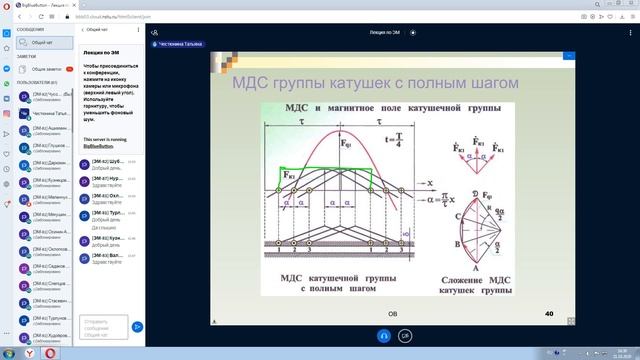The width and height of the screenshot is (640, 360).
Task: Open Facebook Messenger in Opera sidebar
Action: [7, 69]
